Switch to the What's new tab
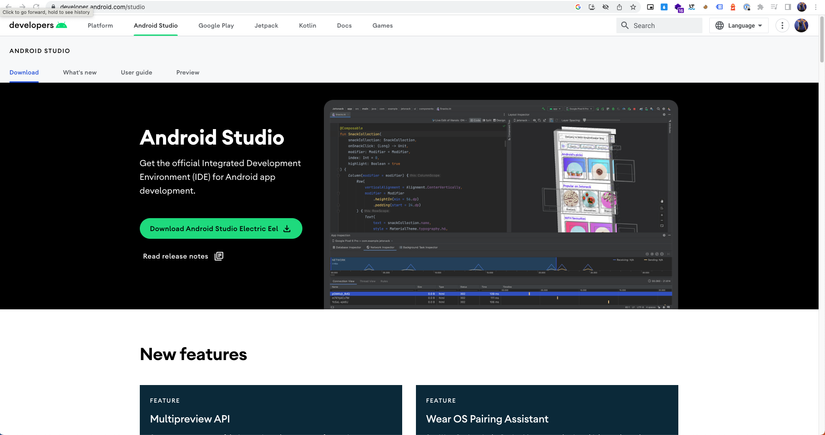 80,73
